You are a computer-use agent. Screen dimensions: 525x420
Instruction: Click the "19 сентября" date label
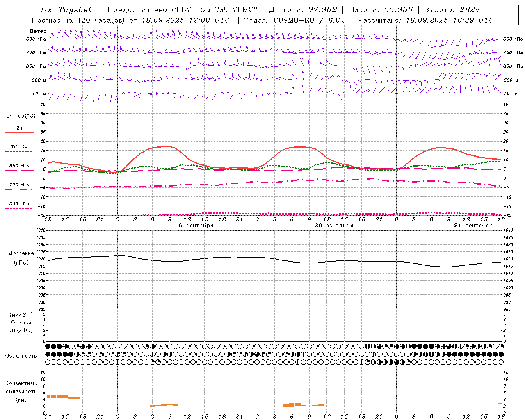194,226
